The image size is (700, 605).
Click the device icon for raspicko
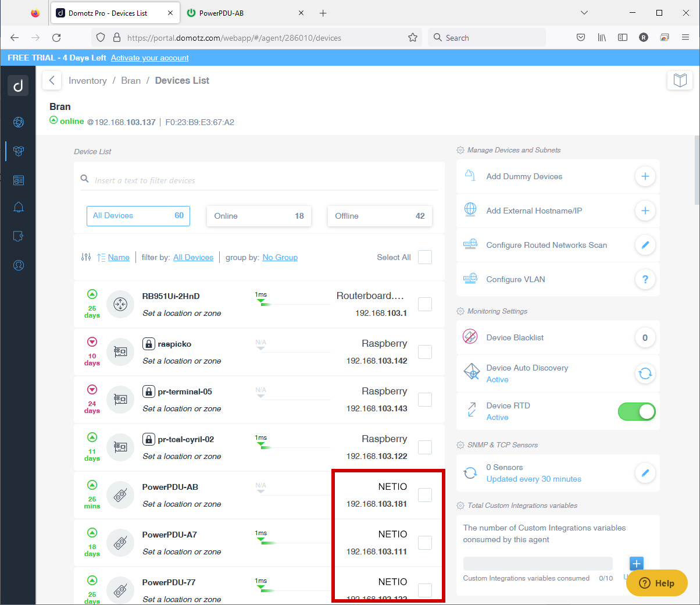[120, 351]
